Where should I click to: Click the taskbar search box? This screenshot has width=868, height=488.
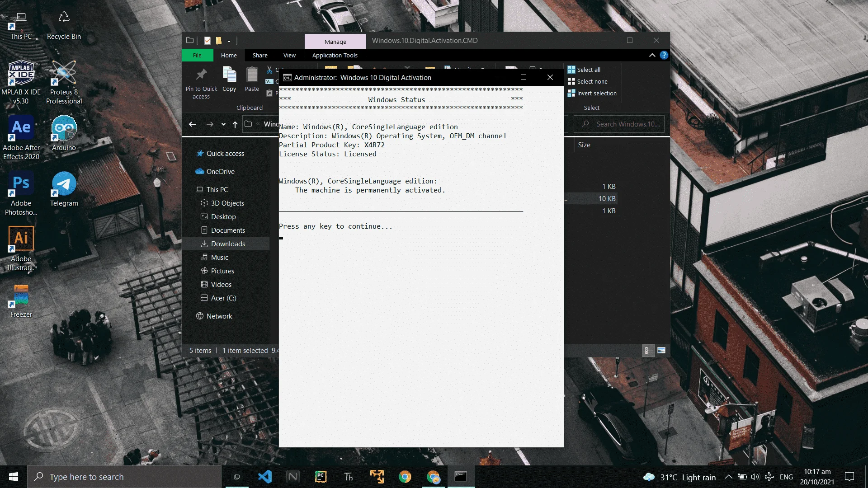(x=124, y=477)
